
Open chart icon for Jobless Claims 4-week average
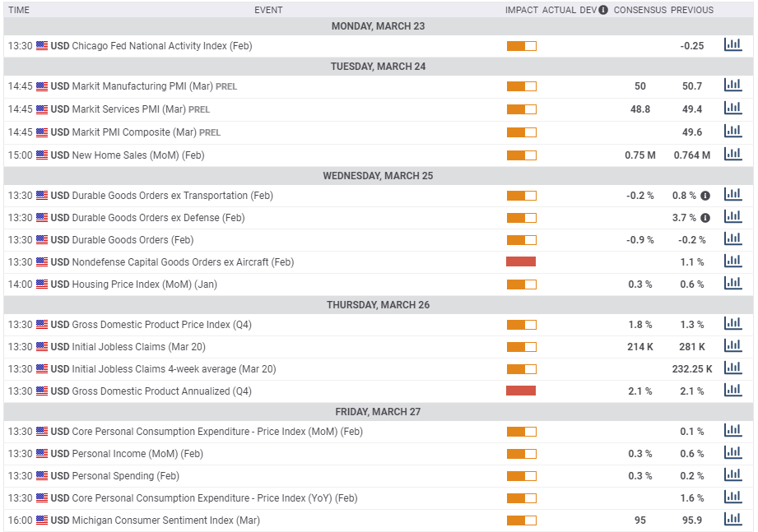pyautogui.click(x=732, y=368)
